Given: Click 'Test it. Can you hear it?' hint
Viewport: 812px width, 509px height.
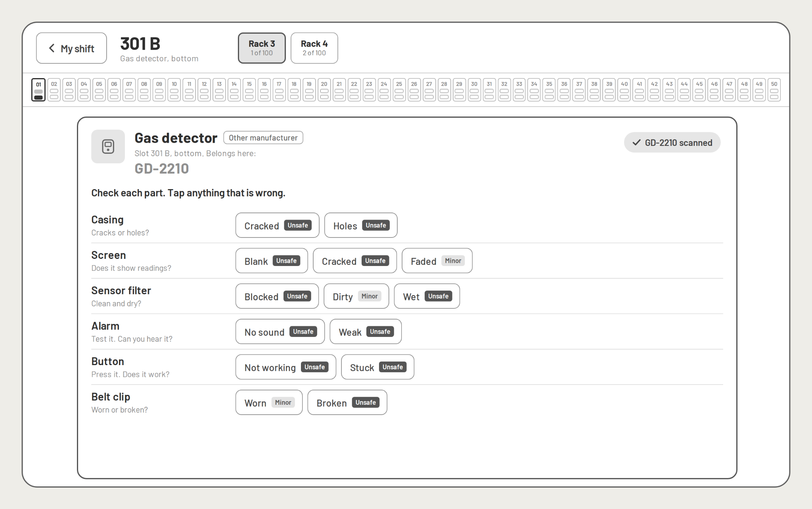Looking at the screenshot, I should click(132, 339).
